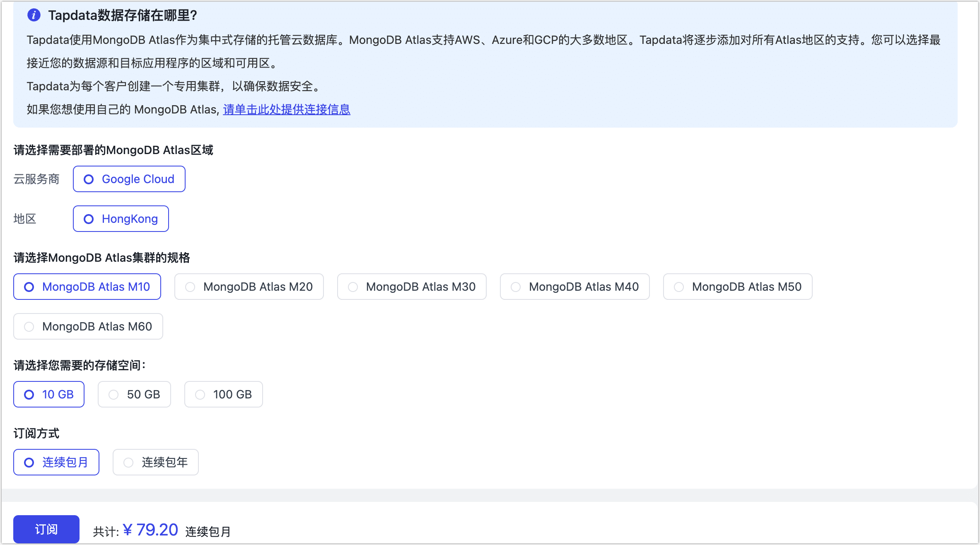This screenshot has height=545, width=980.
Task: Select the Google Cloud provider option
Action: pyautogui.click(x=129, y=179)
